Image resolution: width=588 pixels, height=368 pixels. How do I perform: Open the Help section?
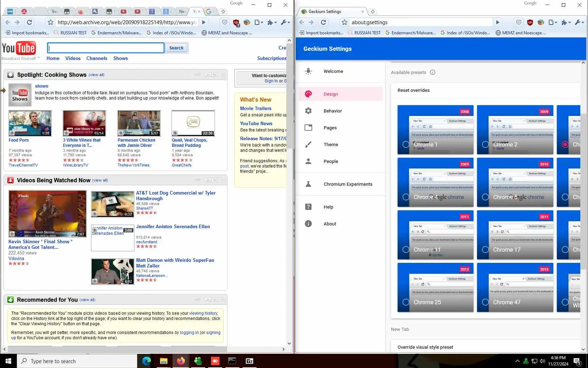click(x=341, y=207)
